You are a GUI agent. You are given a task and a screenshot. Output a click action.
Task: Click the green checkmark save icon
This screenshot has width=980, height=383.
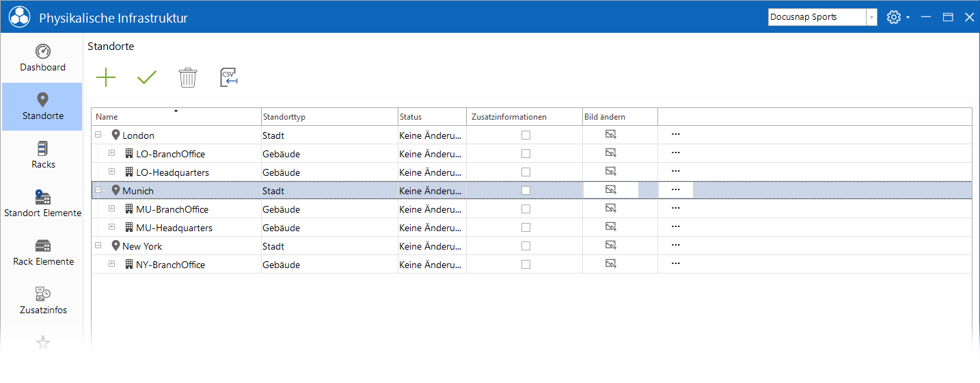[x=147, y=77]
